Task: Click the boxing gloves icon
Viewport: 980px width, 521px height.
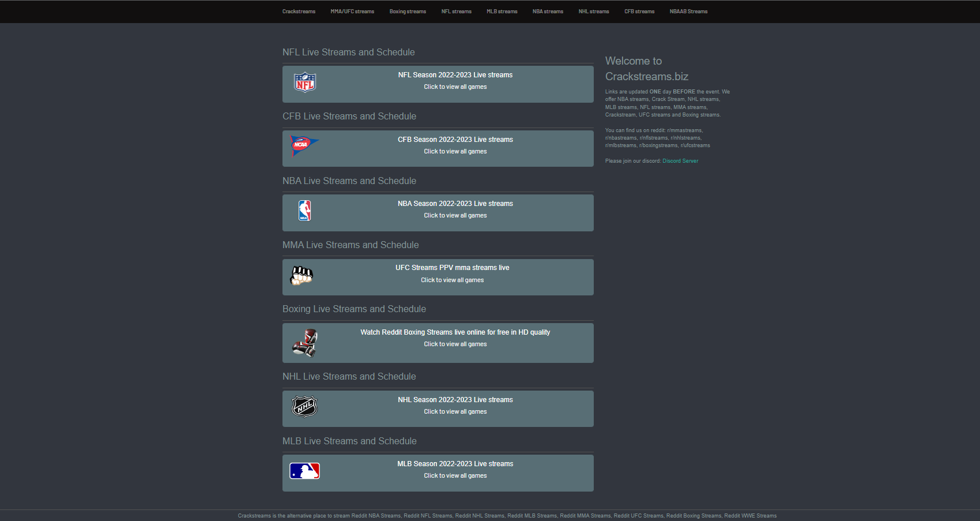Action: 305,343
